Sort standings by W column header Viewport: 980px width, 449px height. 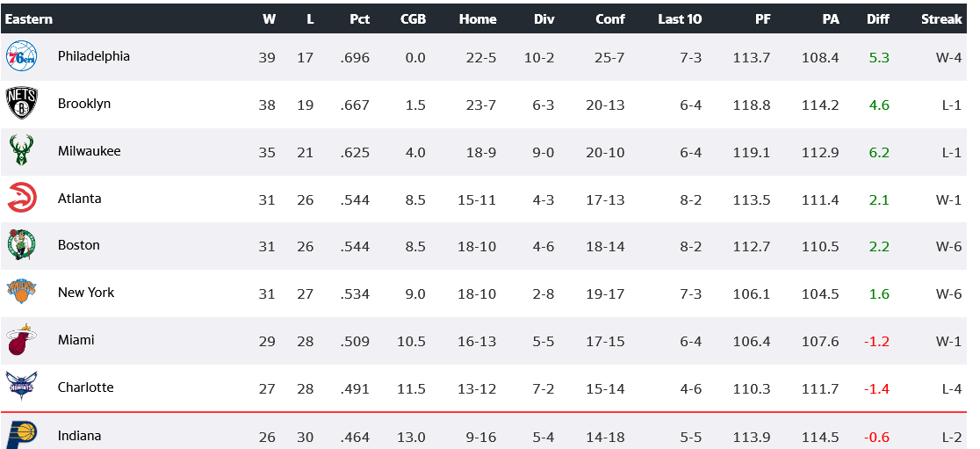(x=268, y=19)
